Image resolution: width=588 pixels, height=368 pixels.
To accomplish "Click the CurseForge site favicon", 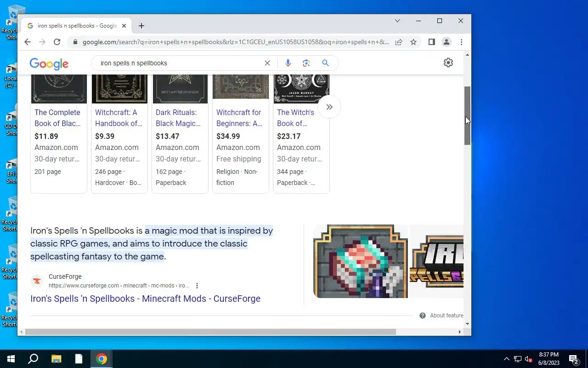I will click(x=37, y=281).
